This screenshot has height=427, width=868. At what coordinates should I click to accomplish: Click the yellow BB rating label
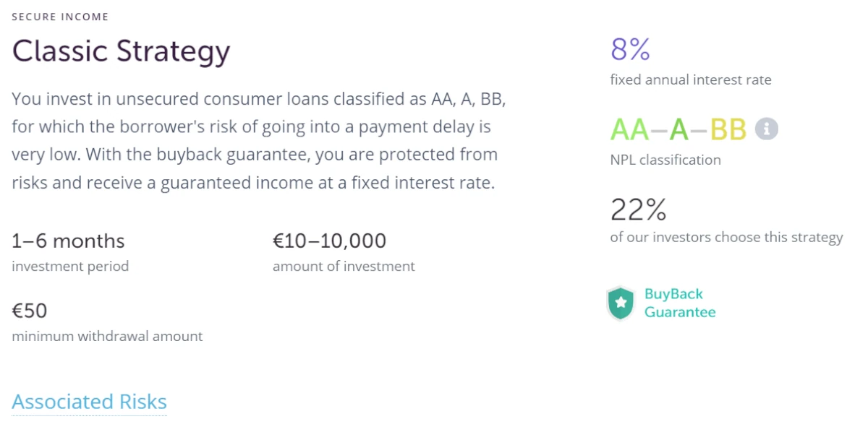(x=728, y=130)
